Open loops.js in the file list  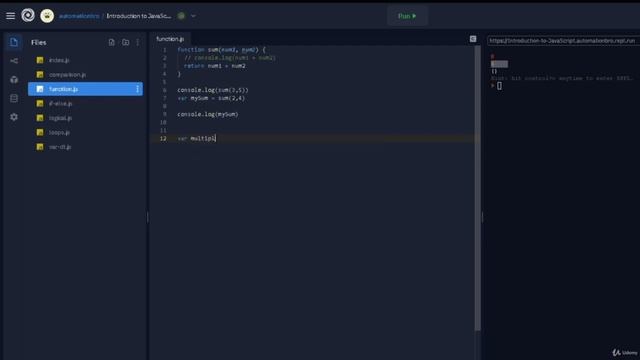(85, 132)
